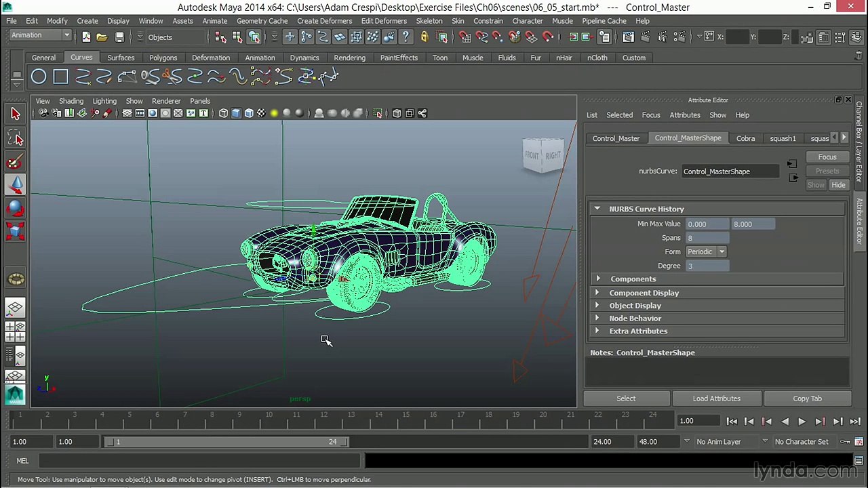Expand the Components section
868x488 pixels.
[597, 279]
